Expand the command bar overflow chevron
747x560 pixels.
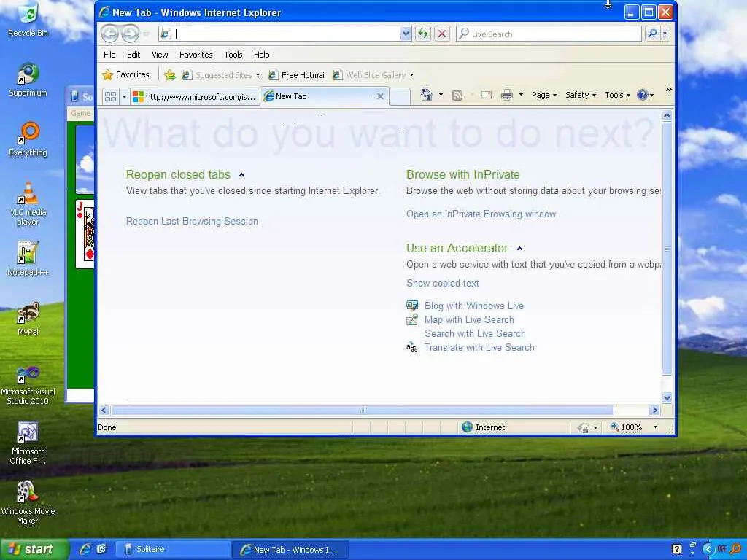click(668, 90)
